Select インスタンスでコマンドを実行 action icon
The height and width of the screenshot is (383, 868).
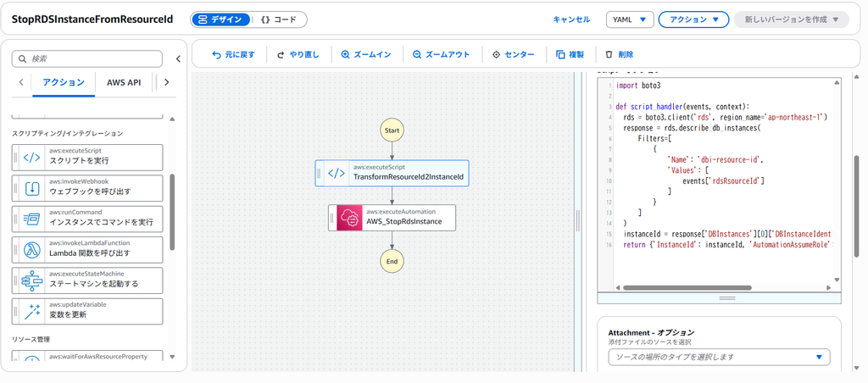31,219
